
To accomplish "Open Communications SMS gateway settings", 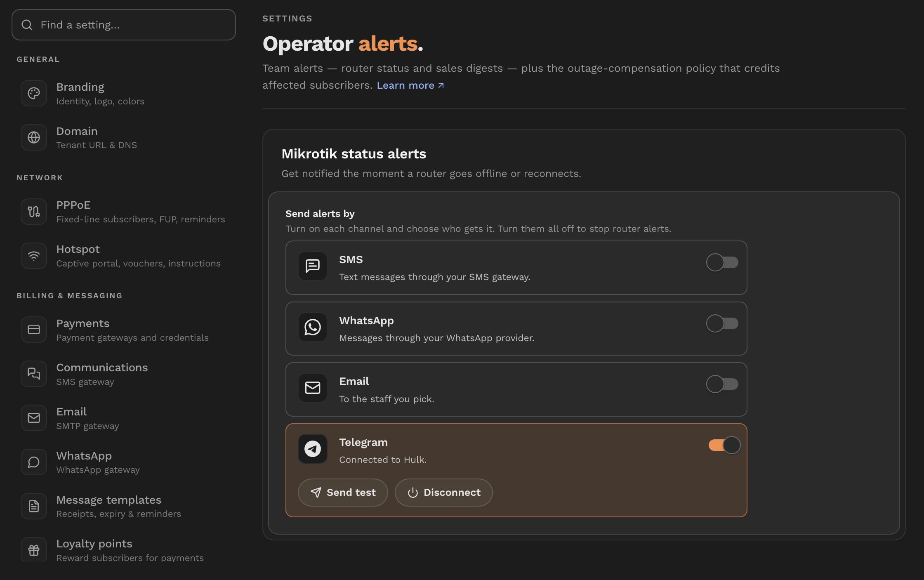I will point(124,374).
